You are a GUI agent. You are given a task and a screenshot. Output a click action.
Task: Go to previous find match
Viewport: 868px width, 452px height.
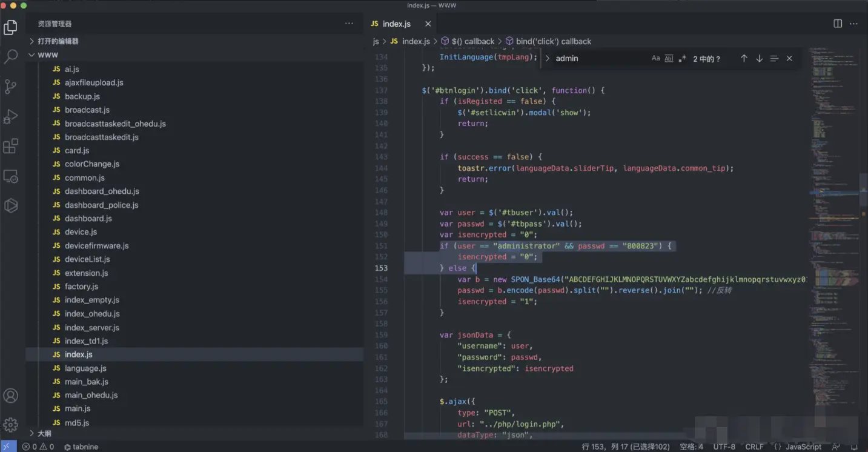coord(744,58)
